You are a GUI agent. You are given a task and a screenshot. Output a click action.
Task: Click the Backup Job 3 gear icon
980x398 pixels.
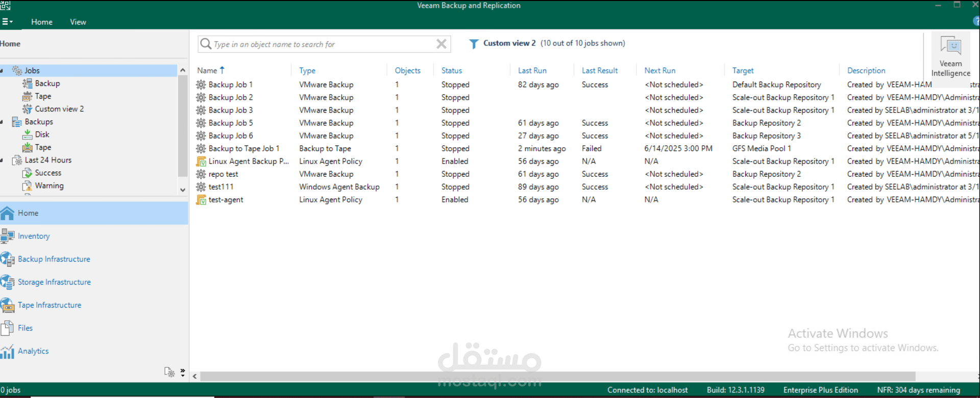tap(201, 110)
